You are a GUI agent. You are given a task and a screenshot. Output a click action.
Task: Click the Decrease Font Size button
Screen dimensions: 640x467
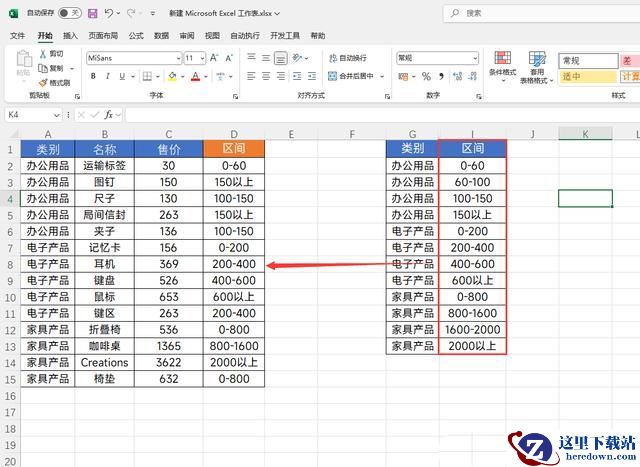tap(229, 58)
